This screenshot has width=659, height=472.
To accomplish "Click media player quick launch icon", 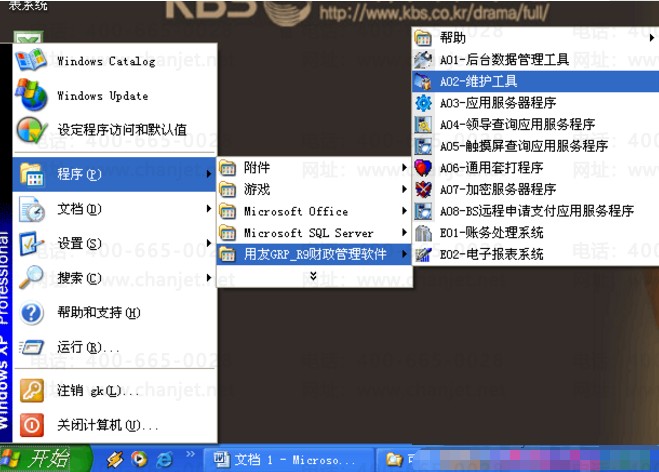I will tap(139, 459).
